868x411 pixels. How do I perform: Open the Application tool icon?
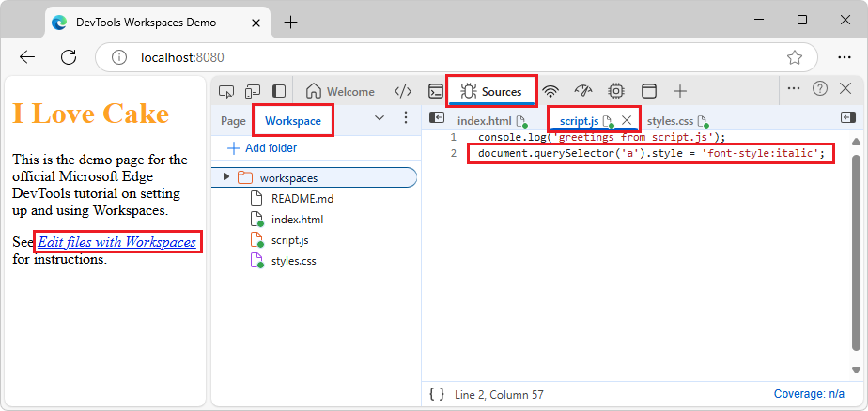coord(648,91)
